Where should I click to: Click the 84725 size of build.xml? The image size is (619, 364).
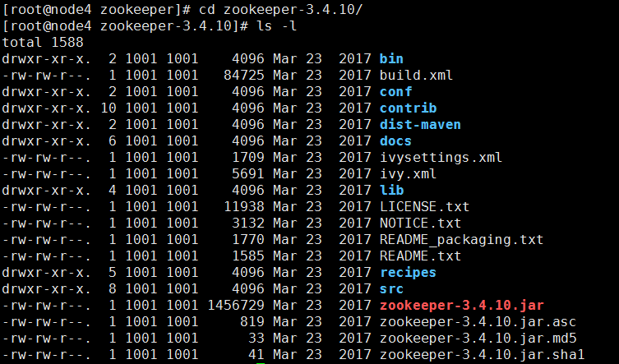pos(243,75)
